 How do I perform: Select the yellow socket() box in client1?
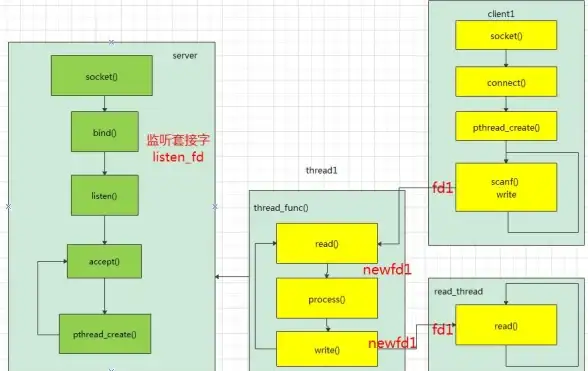[506, 35]
